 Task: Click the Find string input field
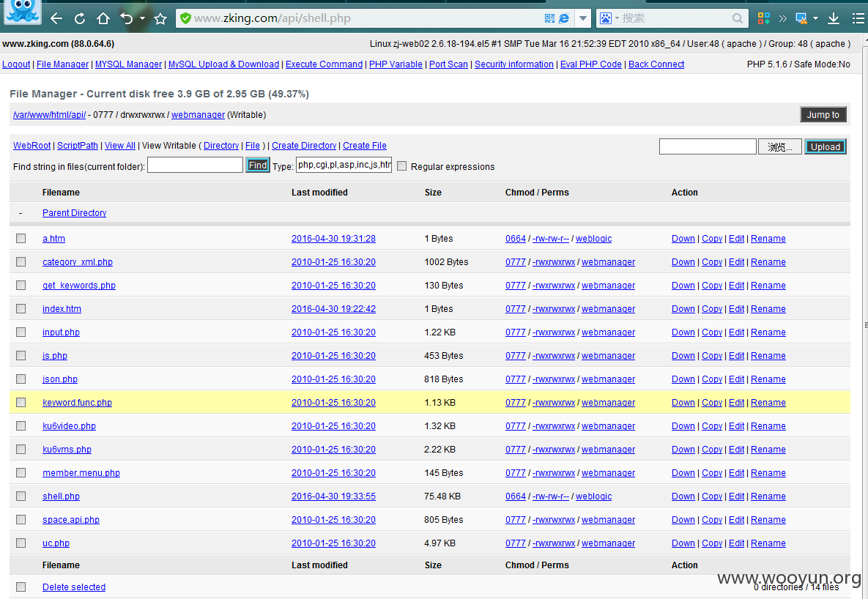[195, 165]
